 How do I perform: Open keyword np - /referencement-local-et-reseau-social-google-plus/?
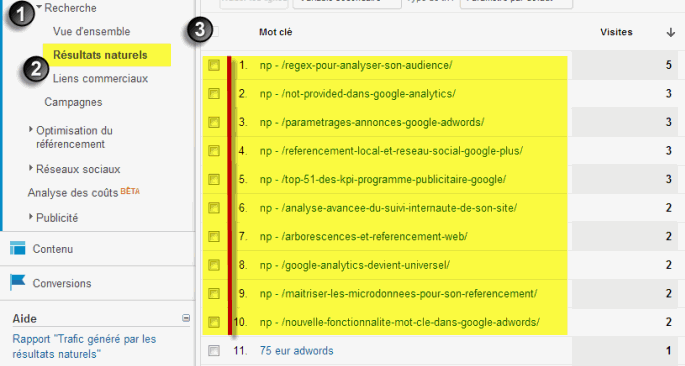coord(391,151)
